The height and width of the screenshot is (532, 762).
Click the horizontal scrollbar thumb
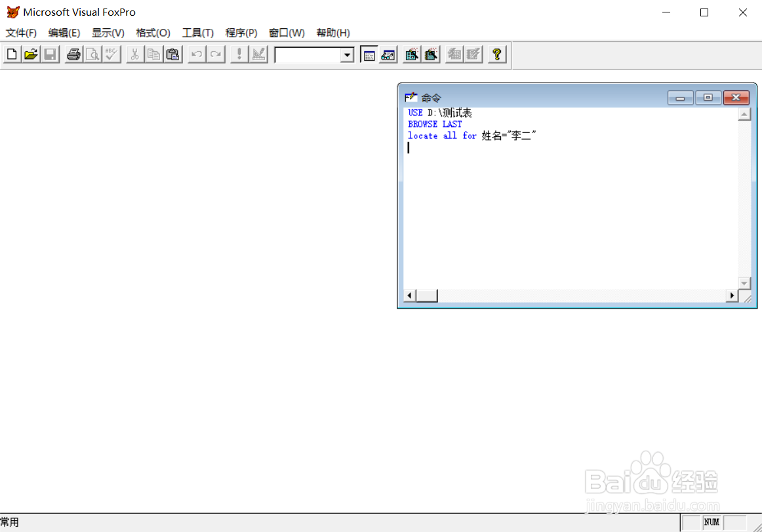[x=427, y=295]
